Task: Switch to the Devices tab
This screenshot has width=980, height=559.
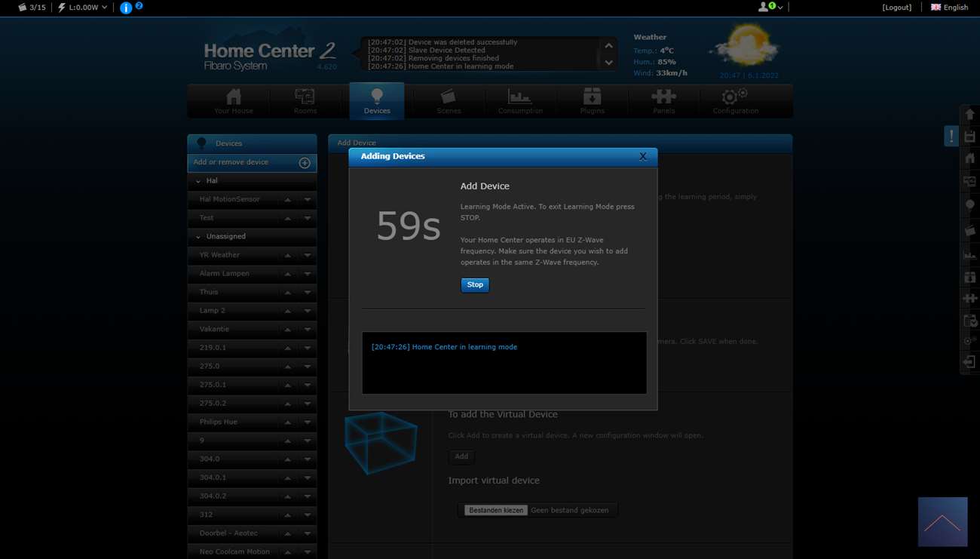Action: pyautogui.click(x=377, y=101)
